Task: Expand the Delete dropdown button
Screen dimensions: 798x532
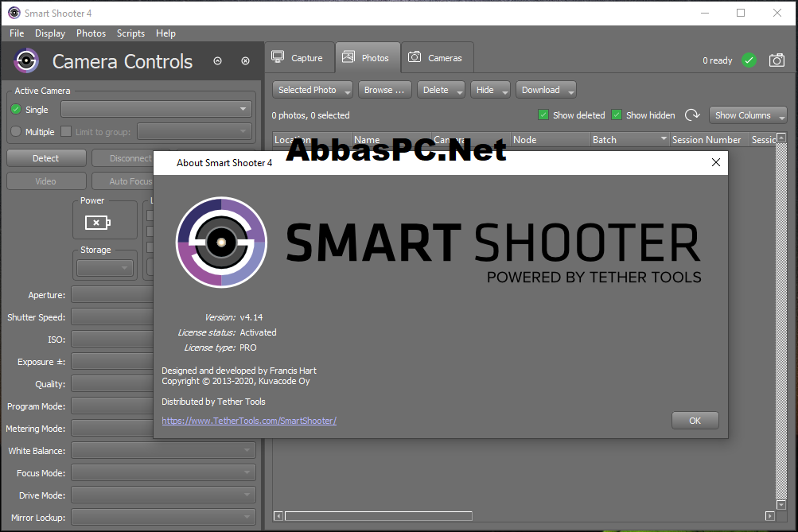Action: tap(460, 91)
